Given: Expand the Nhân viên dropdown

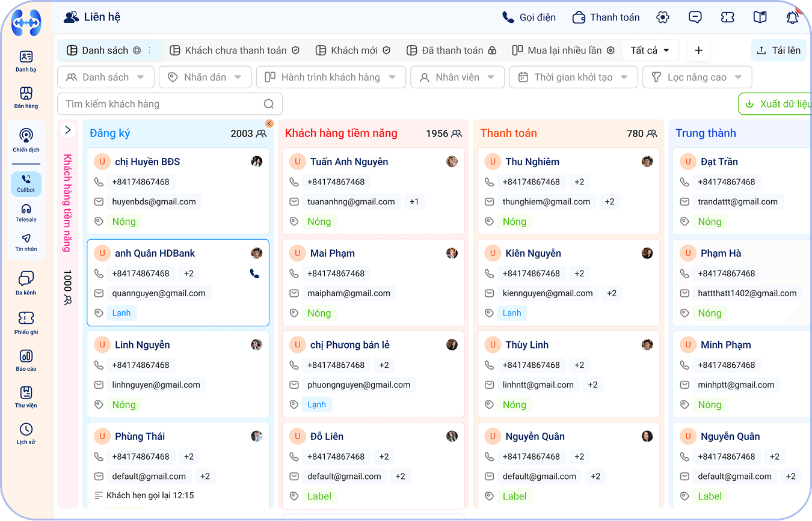Looking at the screenshot, I should 457,77.
